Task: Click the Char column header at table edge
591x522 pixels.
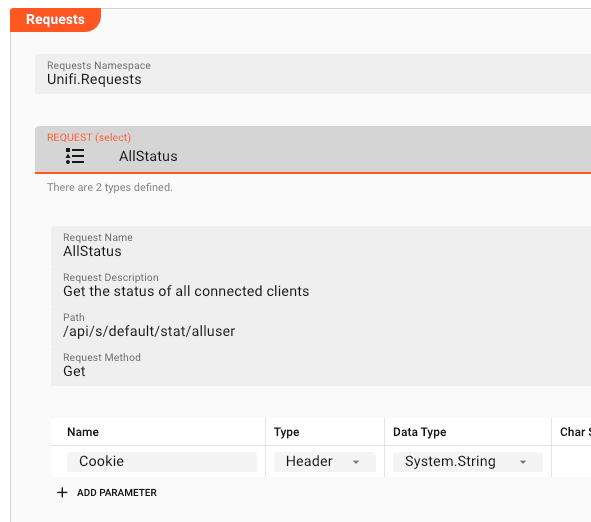Action: click(x=575, y=432)
